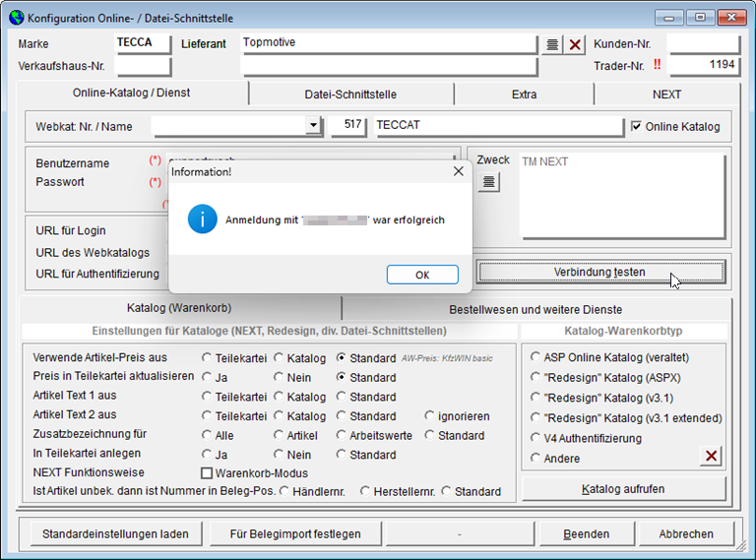
Task: Select Herstellernr. radio option
Action: pos(364,491)
